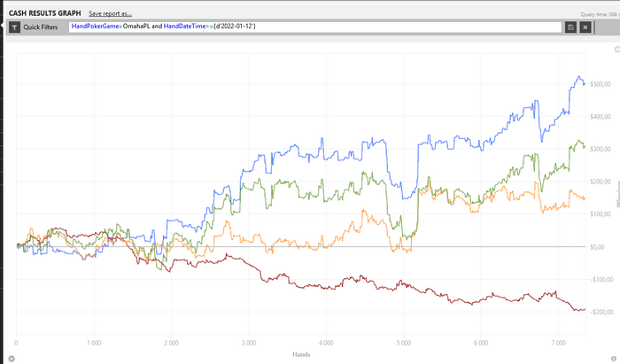Open the 'Save report as...' link
The width and height of the screenshot is (620, 364).
(x=111, y=13)
